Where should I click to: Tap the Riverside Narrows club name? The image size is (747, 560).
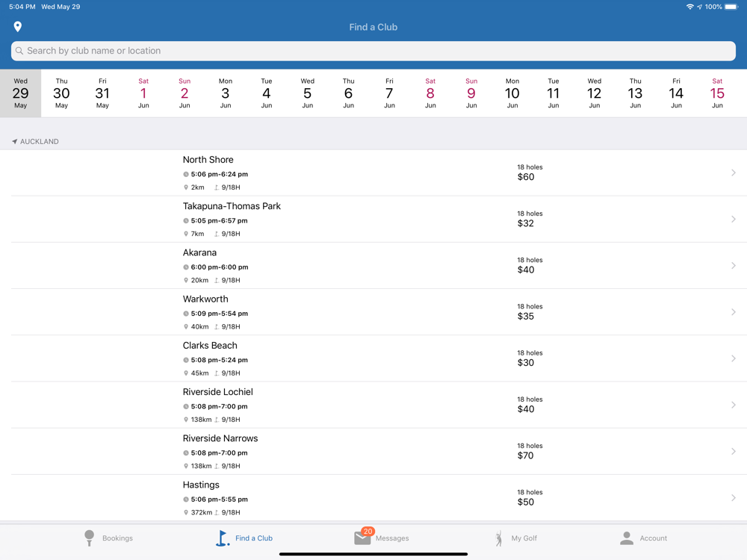tap(220, 438)
